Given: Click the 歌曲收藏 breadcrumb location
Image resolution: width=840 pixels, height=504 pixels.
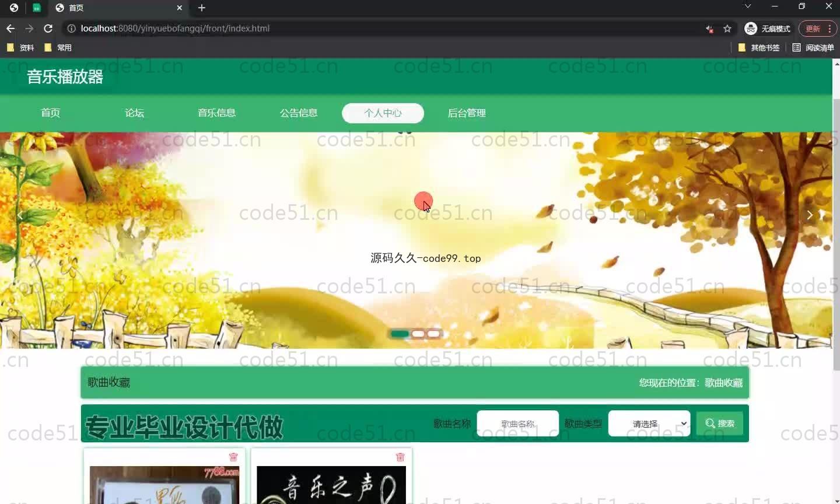Looking at the screenshot, I should point(724,383).
